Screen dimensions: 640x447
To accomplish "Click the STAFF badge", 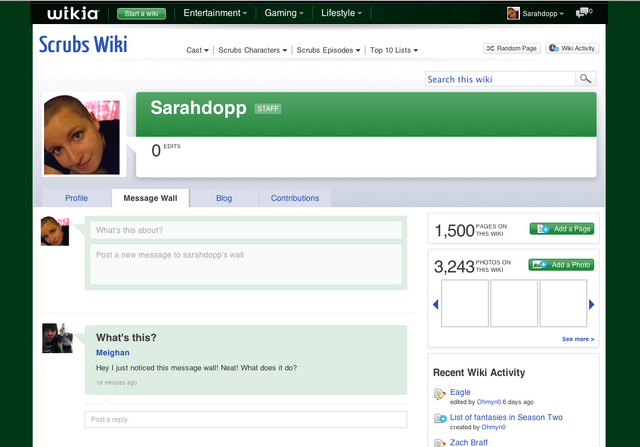I will pyautogui.click(x=268, y=109).
